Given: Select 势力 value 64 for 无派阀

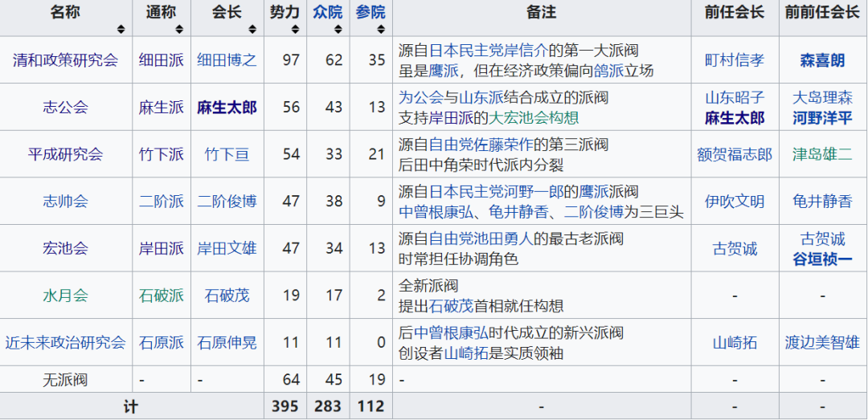Looking at the screenshot, I should pyautogui.click(x=291, y=380).
